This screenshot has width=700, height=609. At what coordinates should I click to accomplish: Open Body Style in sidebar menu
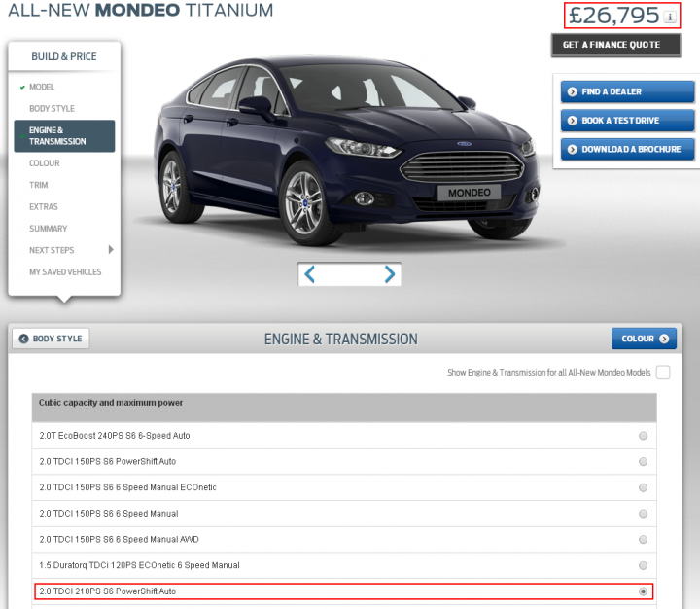point(52,109)
